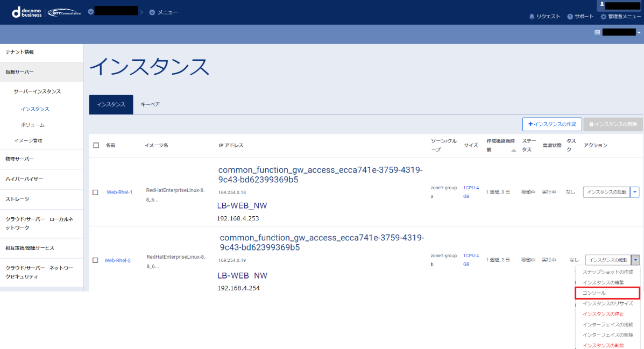
Task: Click the user profile icon at top right
Action: point(602,4)
